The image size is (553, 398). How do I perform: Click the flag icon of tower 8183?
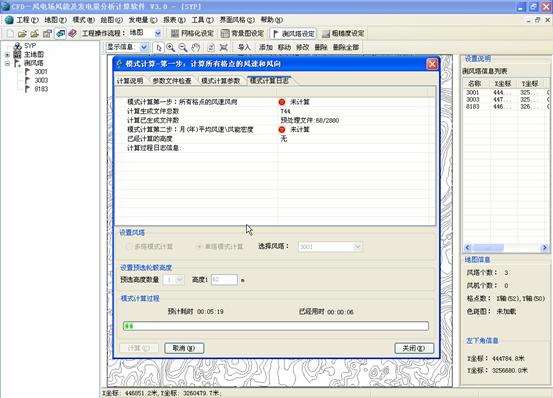tap(28, 89)
